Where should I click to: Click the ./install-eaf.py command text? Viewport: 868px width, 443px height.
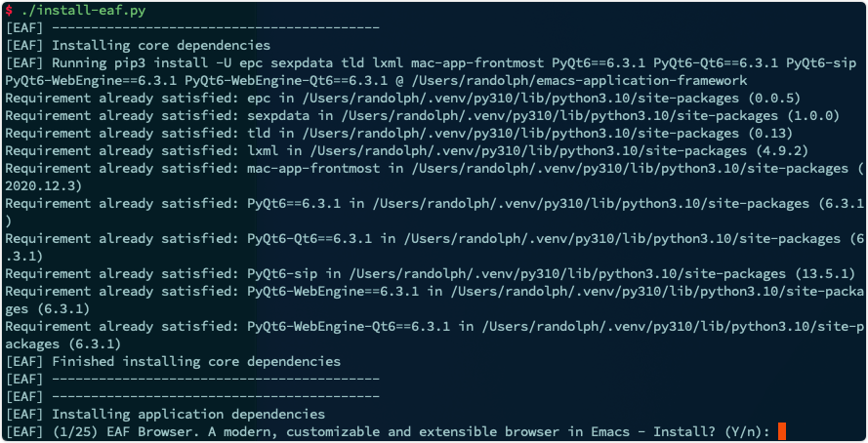84,11
